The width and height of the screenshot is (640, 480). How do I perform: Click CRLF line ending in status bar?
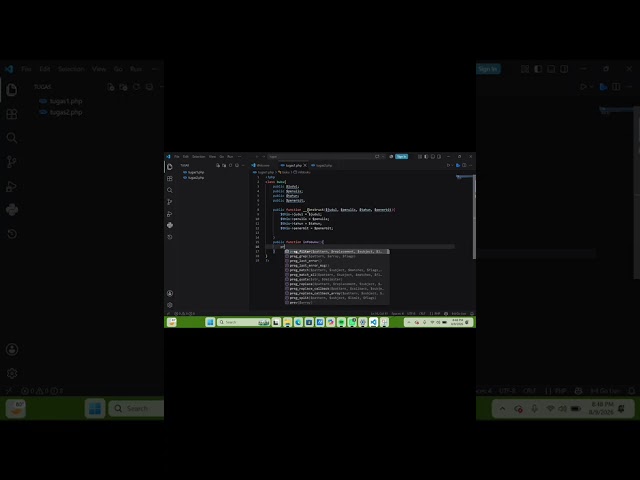pos(422,313)
